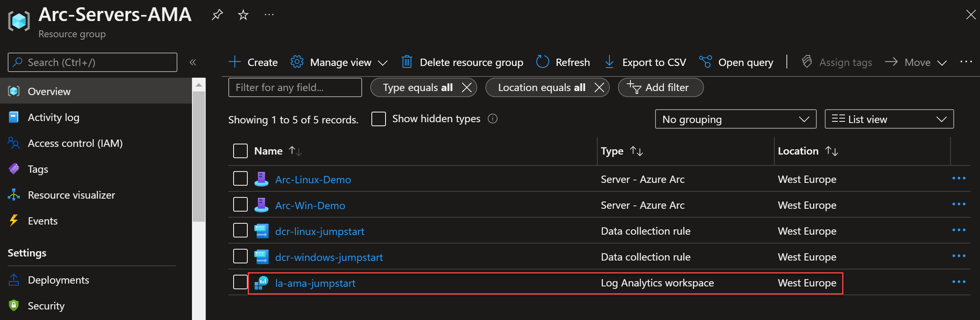Favorite the resource group with the star icon

(243, 15)
